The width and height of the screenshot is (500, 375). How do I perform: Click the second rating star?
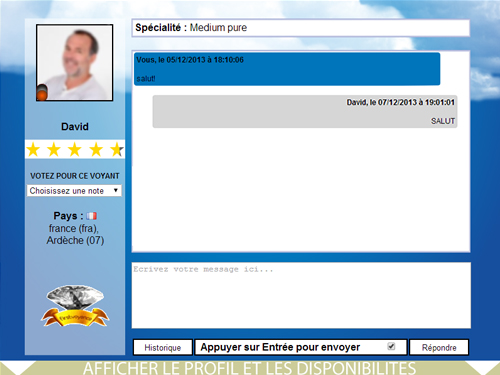pos(54,149)
